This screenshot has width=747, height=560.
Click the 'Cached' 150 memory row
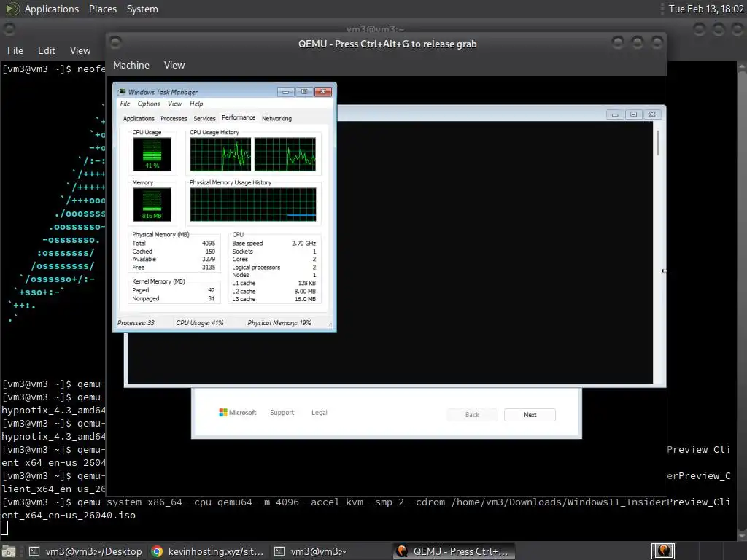[x=174, y=252]
